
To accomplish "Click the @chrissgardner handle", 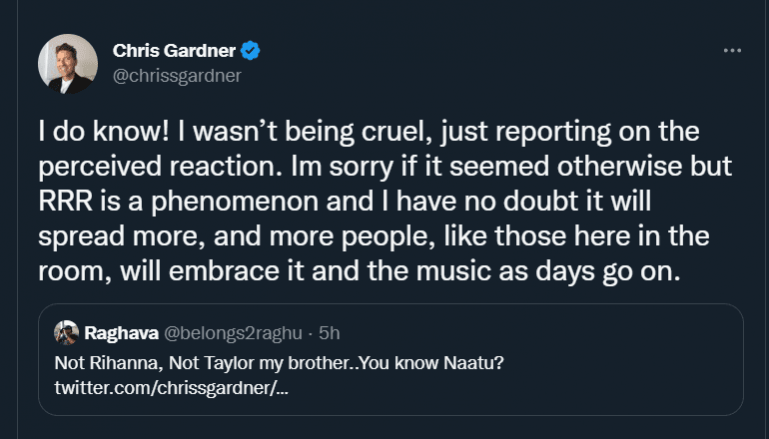I will coord(177,75).
